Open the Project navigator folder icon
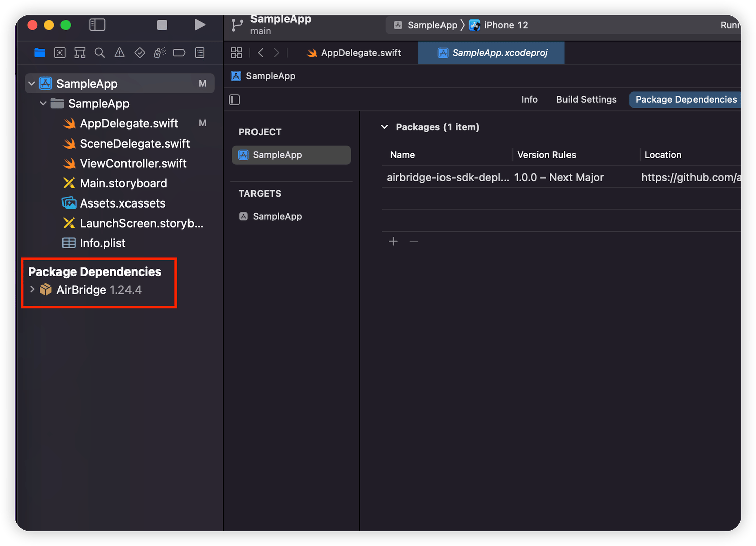The height and width of the screenshot is (546, 756). (x=40, y=53)
